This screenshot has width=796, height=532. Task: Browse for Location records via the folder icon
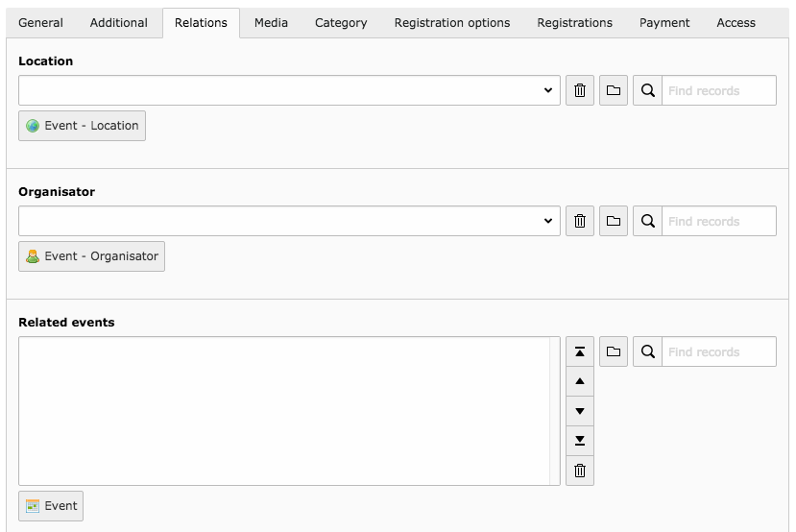click(614, 90)
